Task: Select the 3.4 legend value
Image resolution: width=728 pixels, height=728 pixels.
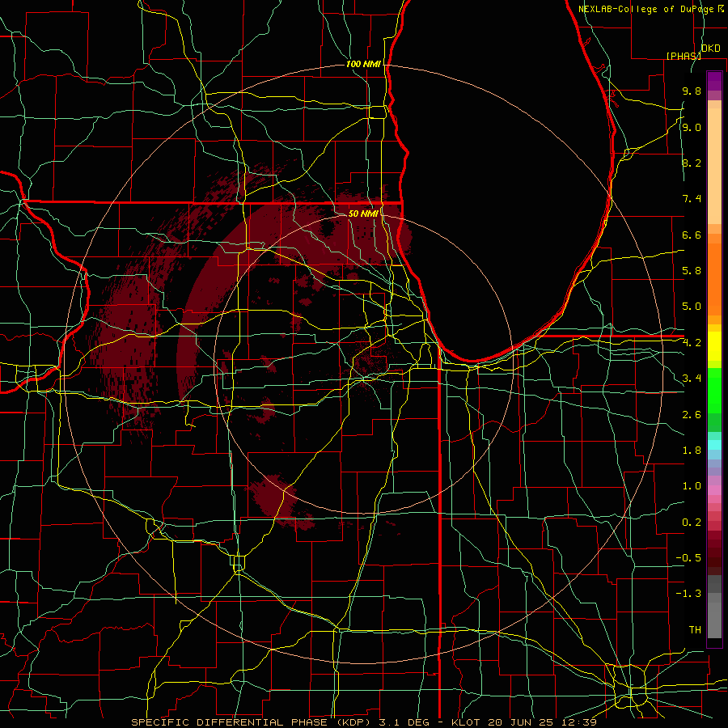Action: coord(692,379)
